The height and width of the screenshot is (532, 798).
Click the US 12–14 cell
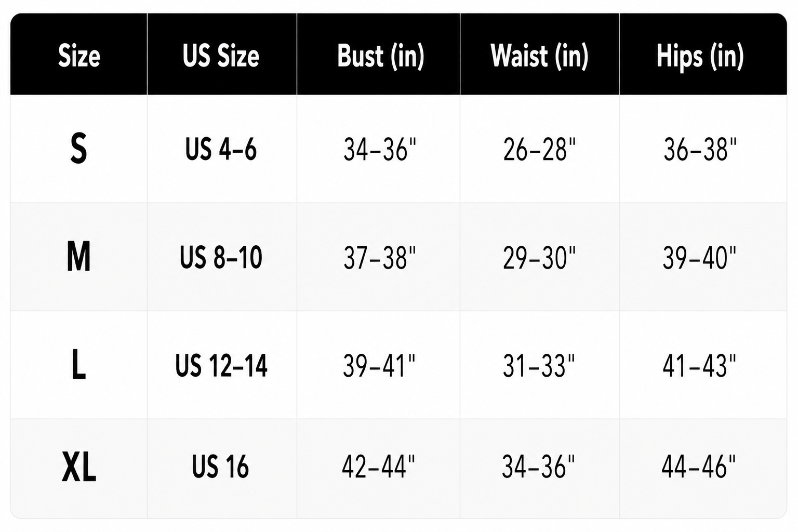click(x=222, y=365)
